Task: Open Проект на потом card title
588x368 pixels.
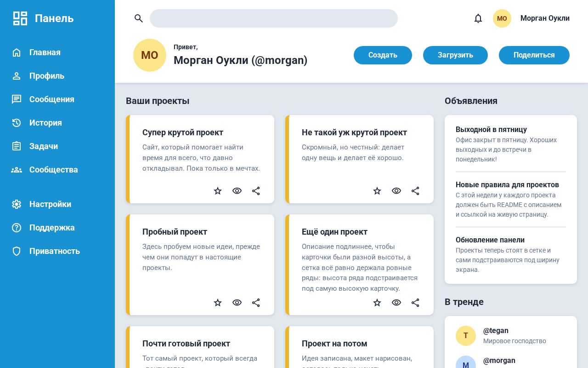Action: click(334, 344)
